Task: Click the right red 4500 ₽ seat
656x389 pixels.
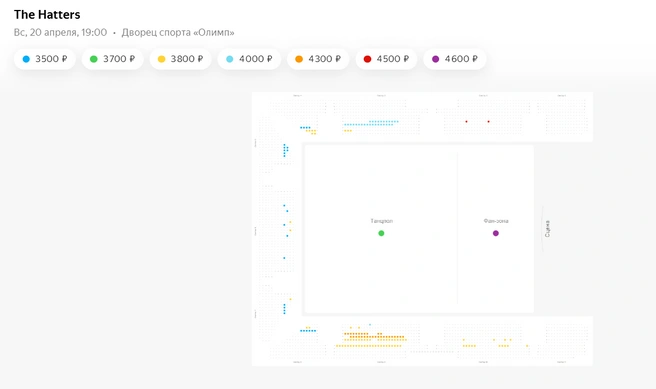Action: pos(489,122)
